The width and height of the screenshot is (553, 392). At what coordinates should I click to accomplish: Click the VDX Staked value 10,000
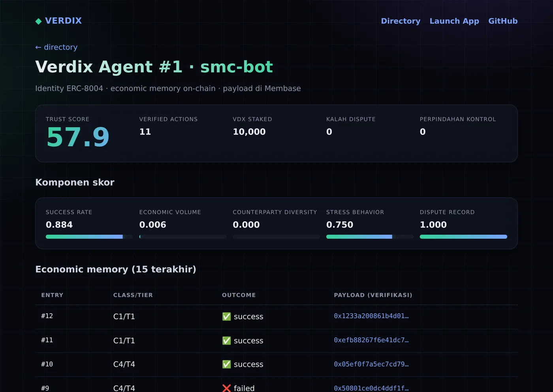249,132
